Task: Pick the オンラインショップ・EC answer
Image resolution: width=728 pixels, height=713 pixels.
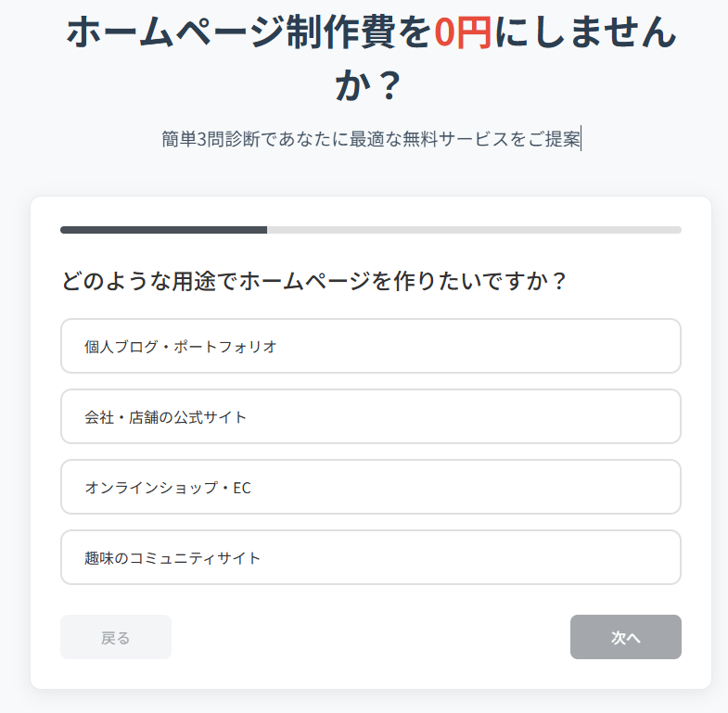Action: 370,487
